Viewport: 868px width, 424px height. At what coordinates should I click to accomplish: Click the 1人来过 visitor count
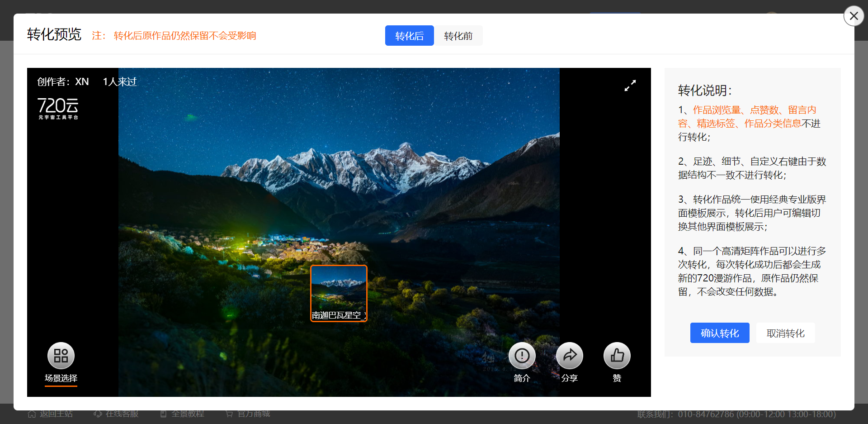pyautogui.click(x=119, y=82)
